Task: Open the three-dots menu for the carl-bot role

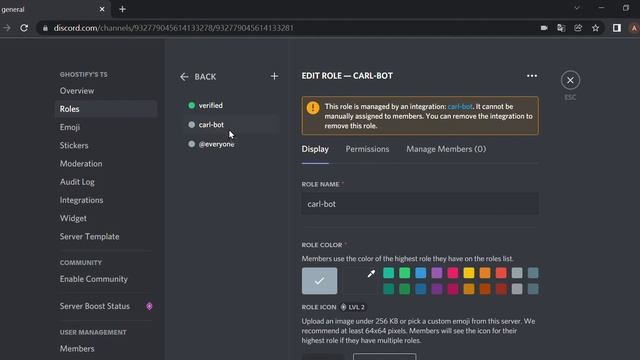Action: 531,76
